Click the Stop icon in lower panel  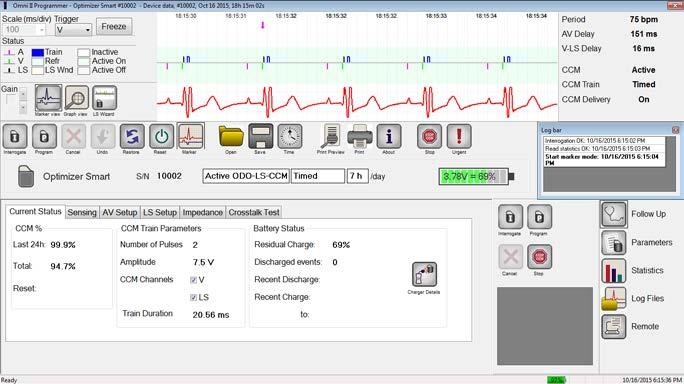[x=539, y=257]
